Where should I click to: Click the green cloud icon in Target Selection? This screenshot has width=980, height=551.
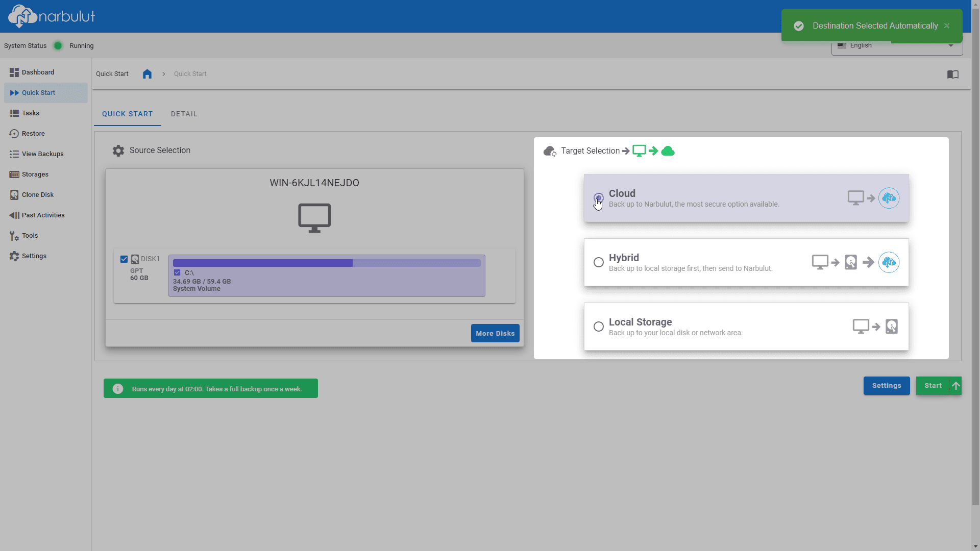668,151
